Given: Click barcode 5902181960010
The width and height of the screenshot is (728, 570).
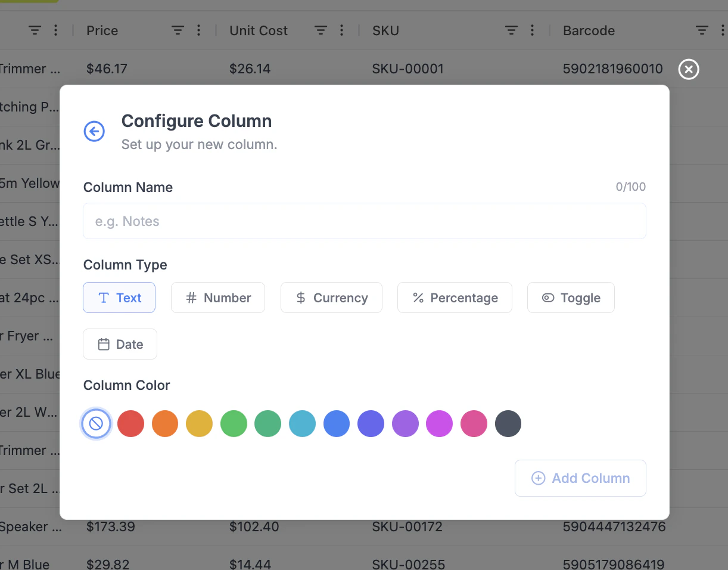Looking at the screenshot, I should click(x=613, y=69).
